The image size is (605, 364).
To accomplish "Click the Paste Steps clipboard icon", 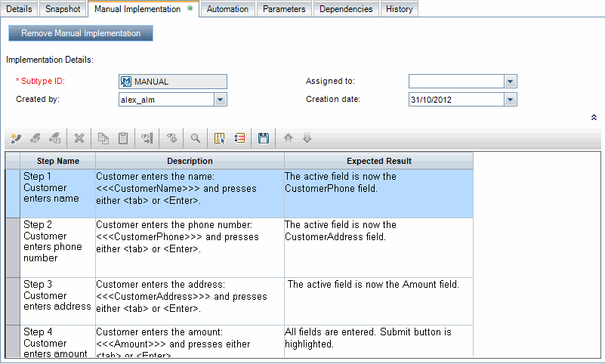I will click(123, 138).
